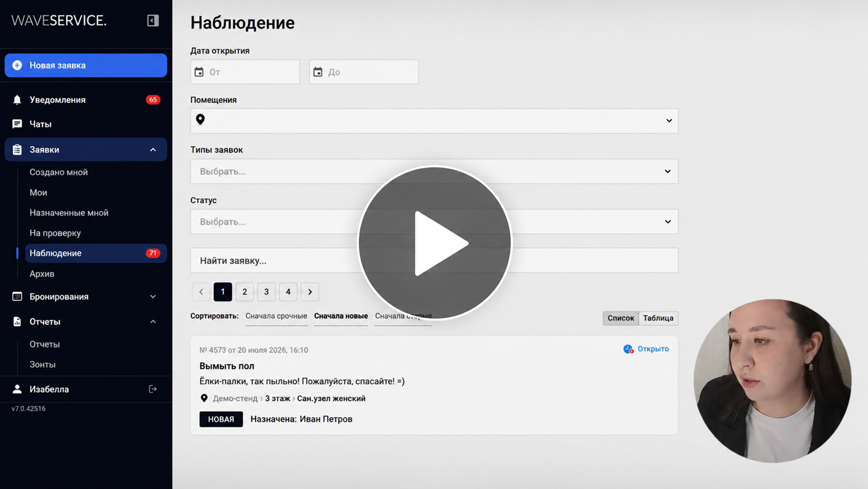Switch to Таблица view
Screen dimensions: 868x489
658,318
